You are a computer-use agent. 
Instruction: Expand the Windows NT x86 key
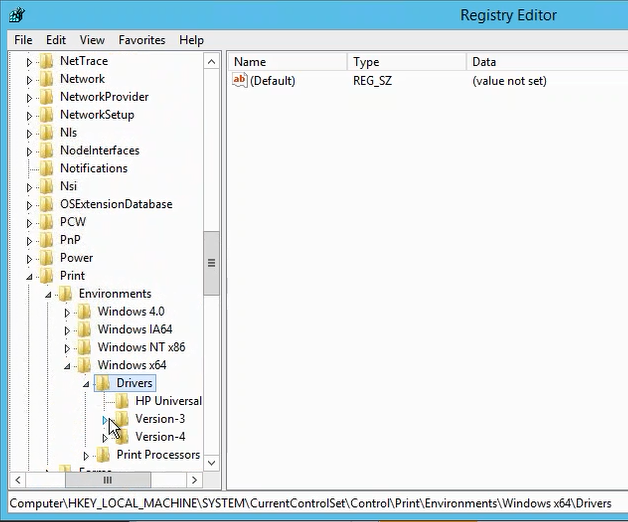pyautogui.click(x=67, y=349)
